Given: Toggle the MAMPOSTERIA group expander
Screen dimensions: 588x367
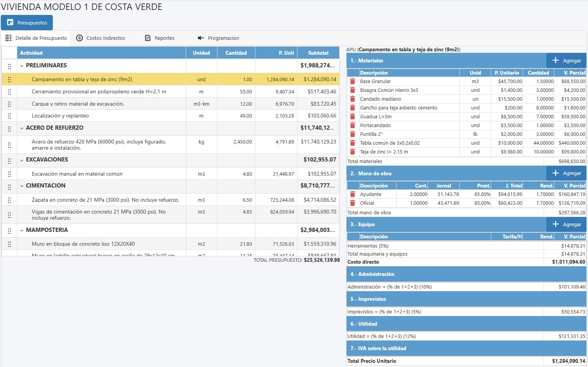Looking at the screenshot, I should click(x=22, y=230).
